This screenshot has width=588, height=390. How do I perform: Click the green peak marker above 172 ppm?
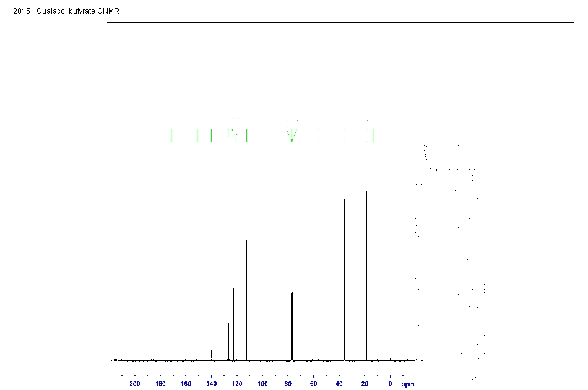tap(171, 136)
